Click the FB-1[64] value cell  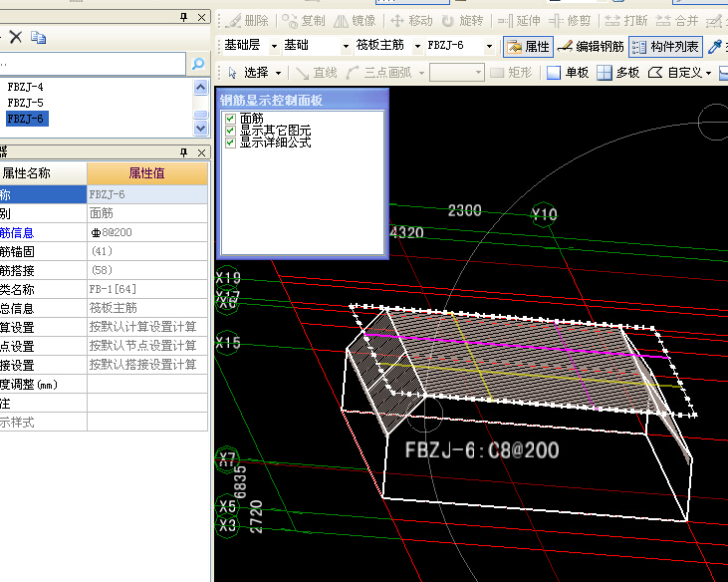[147, 289]
